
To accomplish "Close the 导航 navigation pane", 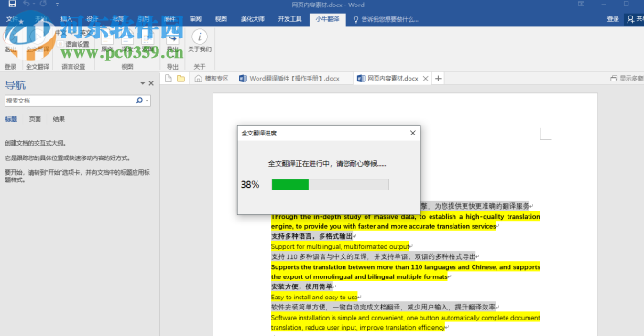I will point(151,83).
